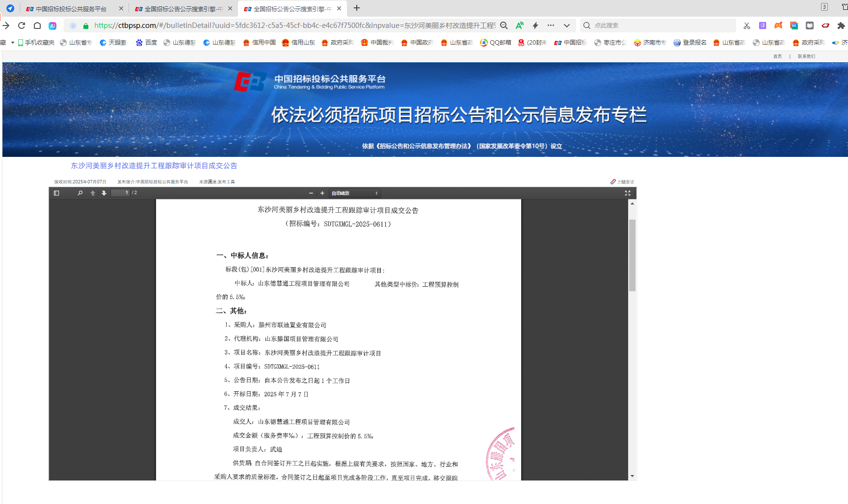Image resolution: width=848 pixels, height=504 pixels.
Task: Capture a snippet with the scissors tool
Action: 747,25
